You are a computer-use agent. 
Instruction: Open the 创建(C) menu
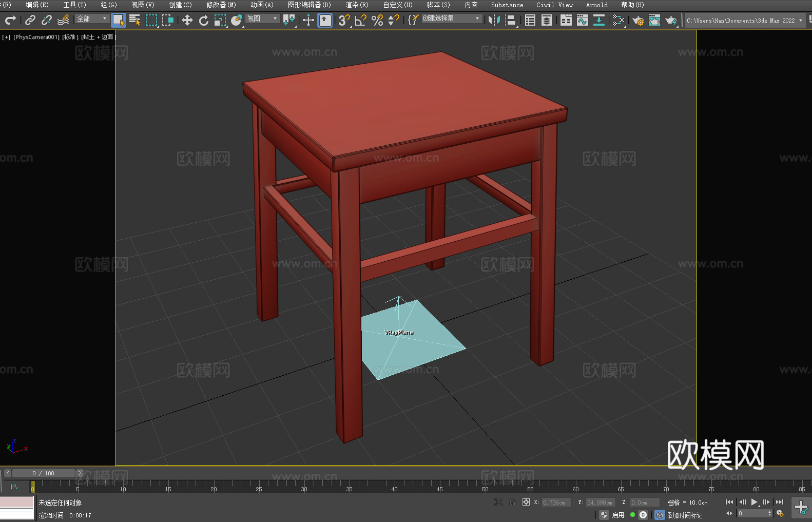[x=180, y=5]
